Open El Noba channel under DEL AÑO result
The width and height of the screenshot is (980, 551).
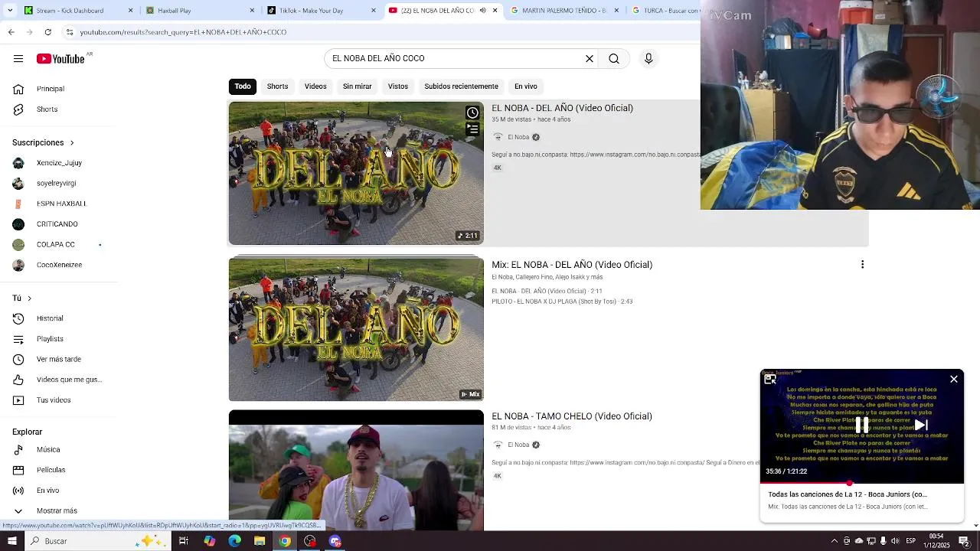coord(518,138)
